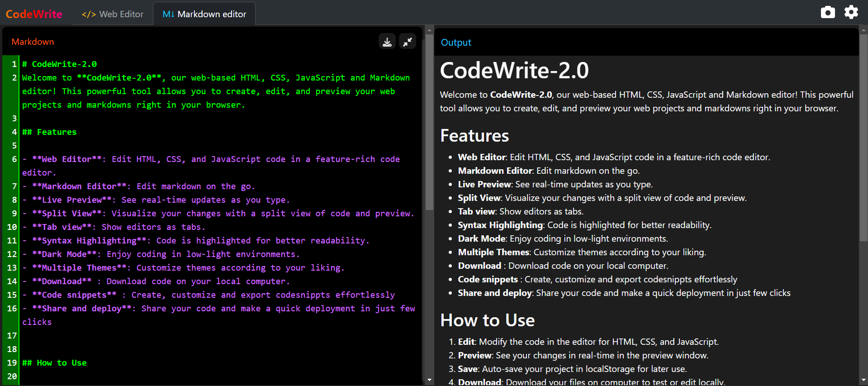Image resolution: width=868 pixels, height=386 pixels.
Task: Click editor scrollbar up arrow
Action: [x=429, y=30]
